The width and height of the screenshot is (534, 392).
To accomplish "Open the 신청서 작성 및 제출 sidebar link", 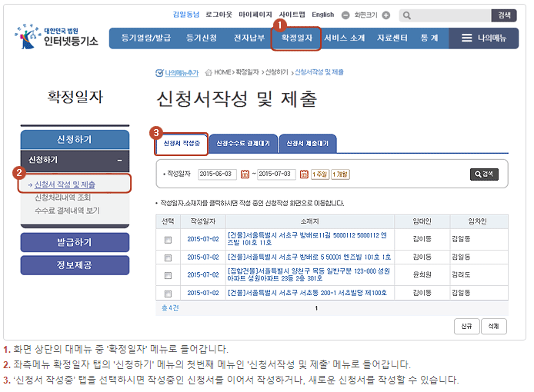I will point(65,184).
